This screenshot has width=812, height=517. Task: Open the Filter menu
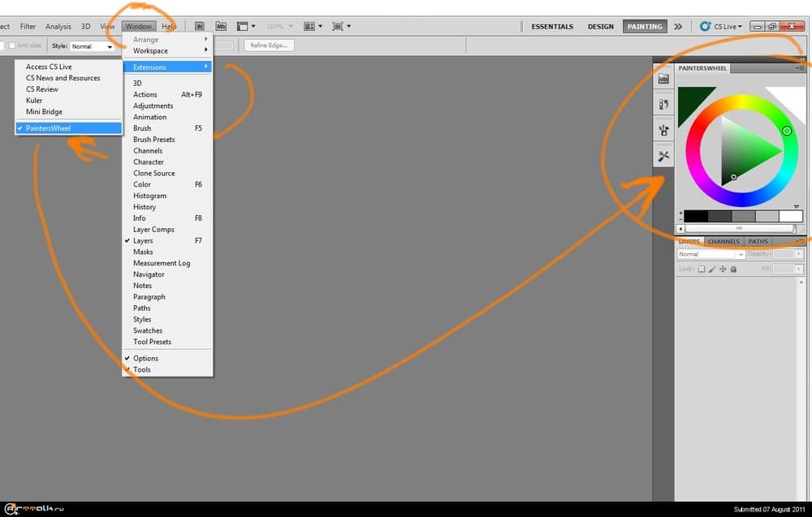point(28,27)
